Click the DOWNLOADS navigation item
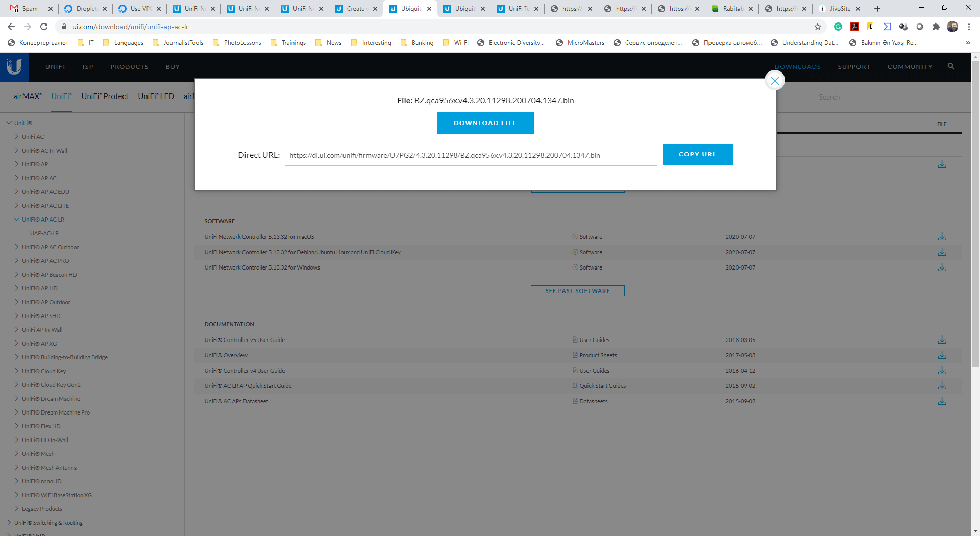Screen dimensions: 980x536 click(x=798, y=67)
